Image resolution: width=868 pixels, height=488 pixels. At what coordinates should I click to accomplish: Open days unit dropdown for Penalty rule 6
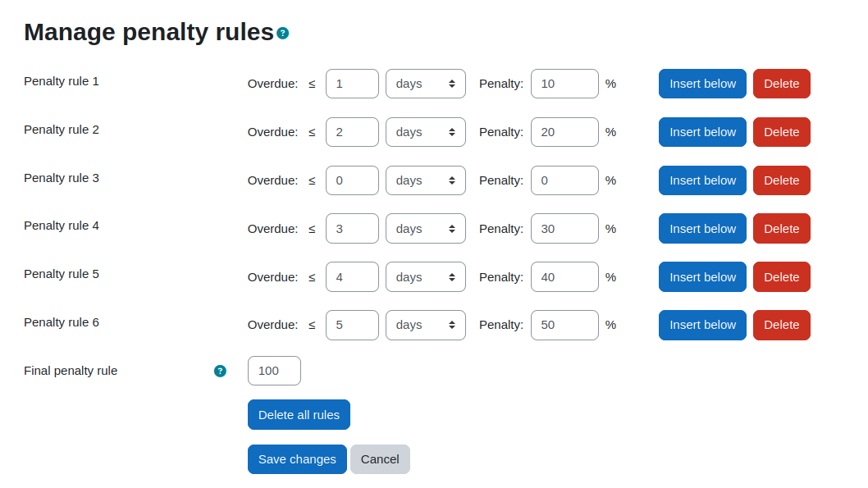point(425,325)
